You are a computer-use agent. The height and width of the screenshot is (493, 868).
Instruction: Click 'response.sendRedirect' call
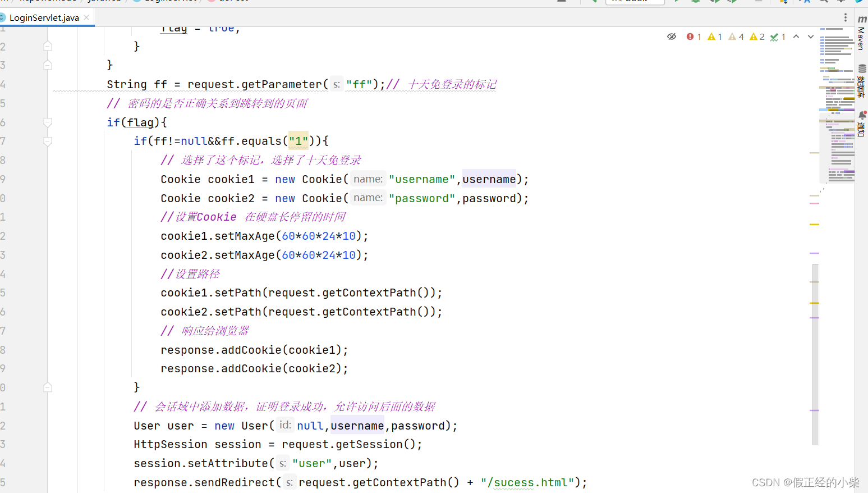pos(204,483)
